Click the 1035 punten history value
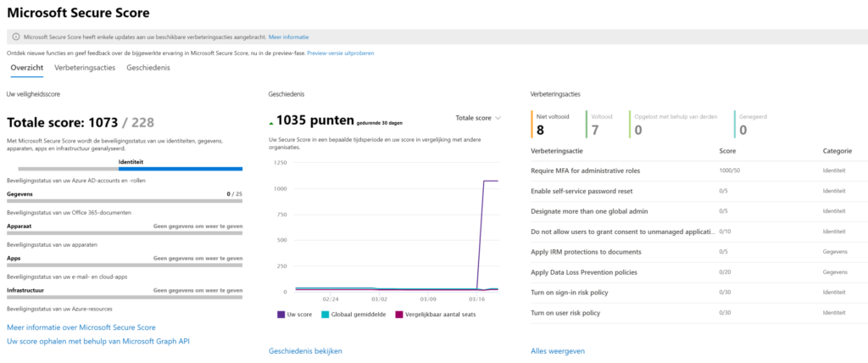 point(314,120)
